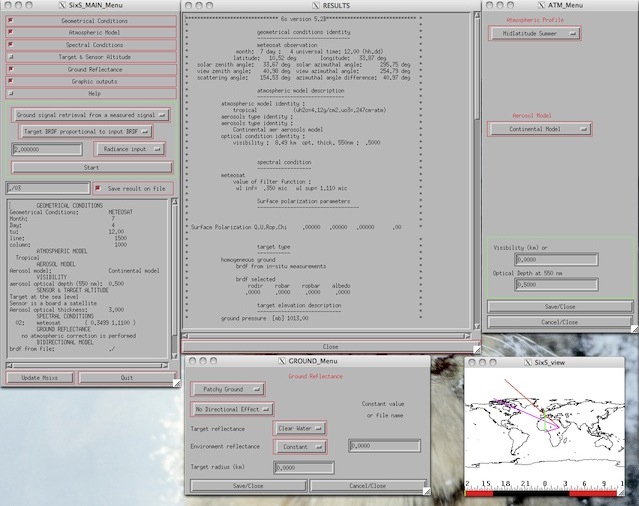The width and height of the screenshot is (639, 506).
Task: Open the Midlatitude Summer atmospheric profile dropdown
Action: click(x=535, y=33)
